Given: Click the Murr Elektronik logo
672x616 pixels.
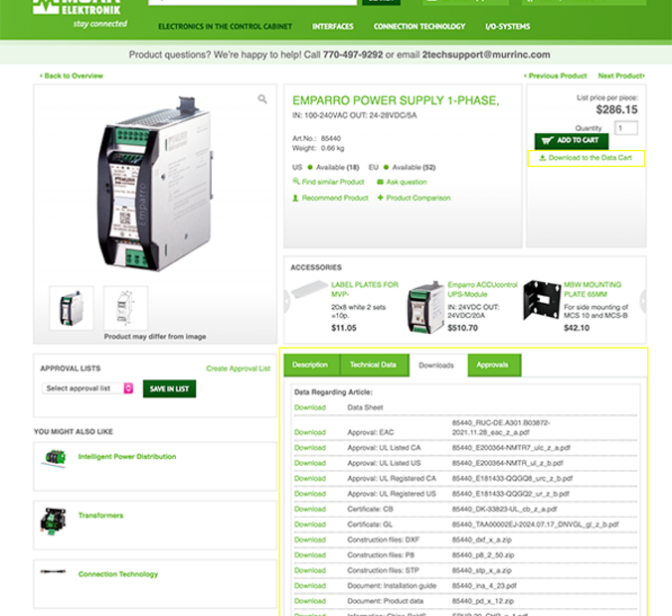Looking at the screenshot, I should tap(77, 7).
